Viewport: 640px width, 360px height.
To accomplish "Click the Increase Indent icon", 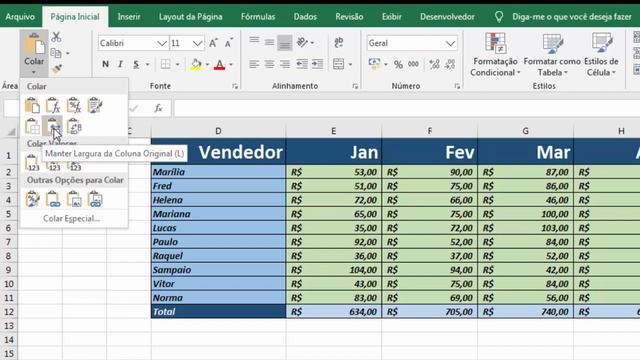I will [318, 64].
